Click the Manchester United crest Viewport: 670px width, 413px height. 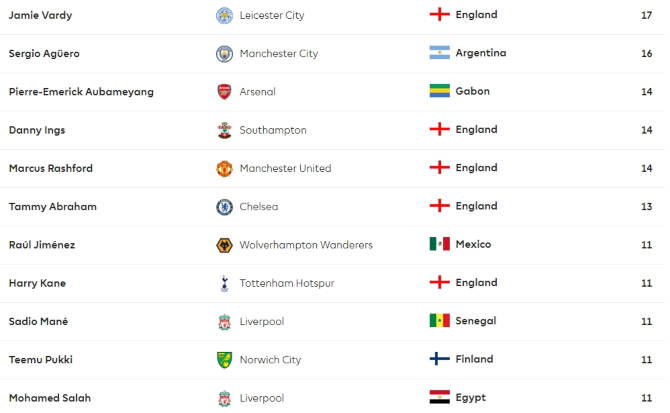click(x=224, y=168)
